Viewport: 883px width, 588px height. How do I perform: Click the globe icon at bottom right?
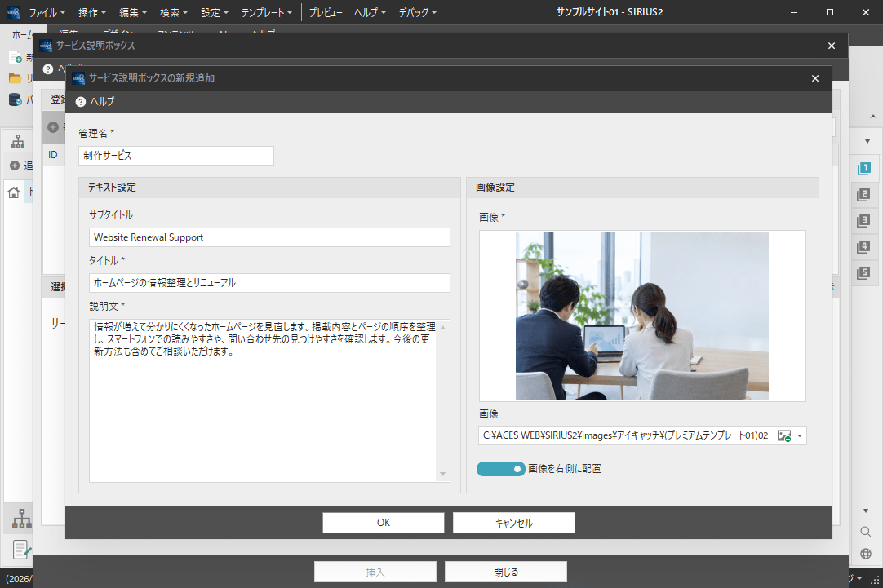866,554
